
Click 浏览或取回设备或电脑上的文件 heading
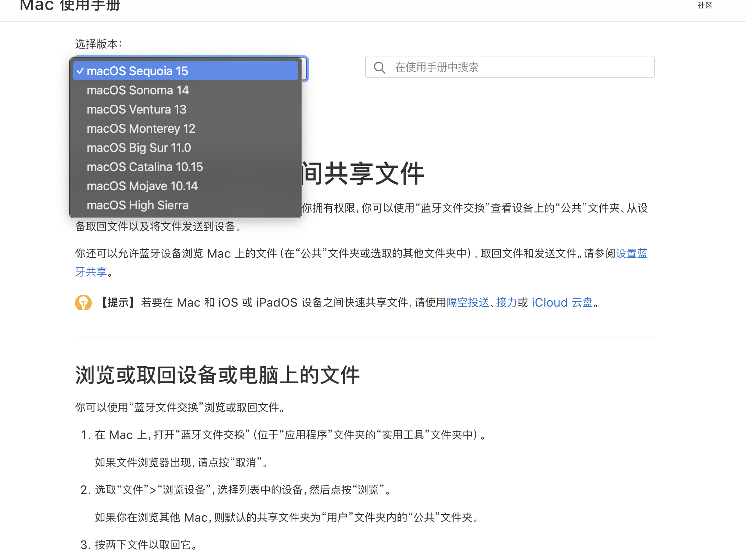[217, 375]
